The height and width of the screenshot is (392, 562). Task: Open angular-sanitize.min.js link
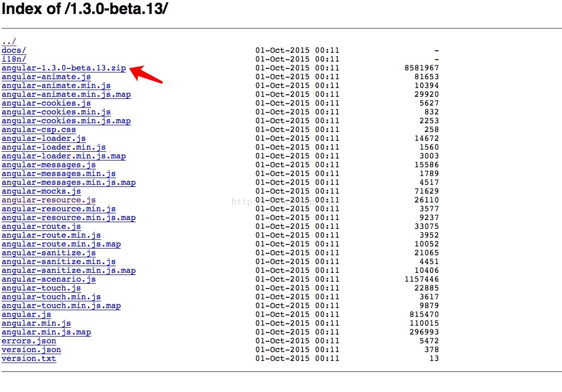(x=59, y=262)
